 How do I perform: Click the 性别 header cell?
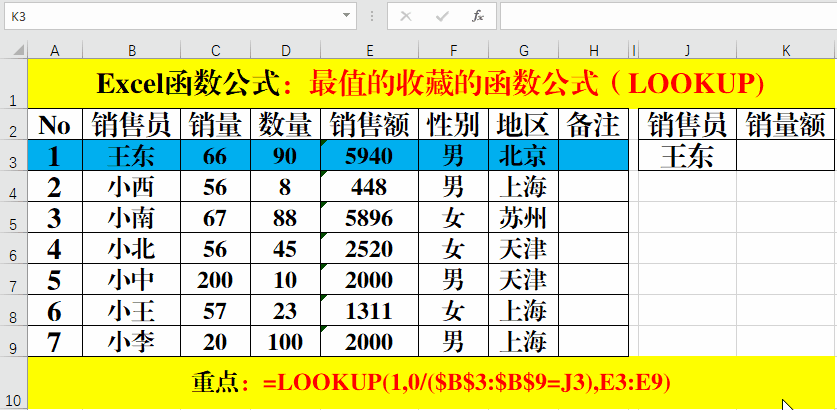454,124
